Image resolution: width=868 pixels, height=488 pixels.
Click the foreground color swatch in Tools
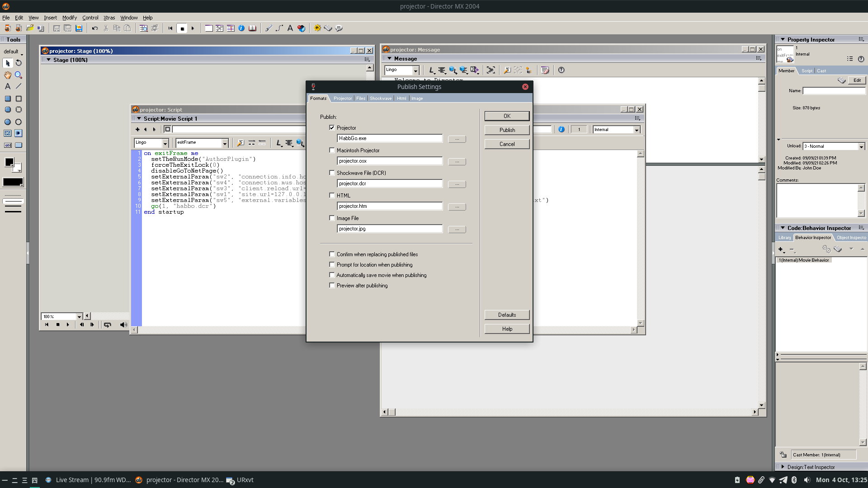pyautogui.click(x=9, y=162)
